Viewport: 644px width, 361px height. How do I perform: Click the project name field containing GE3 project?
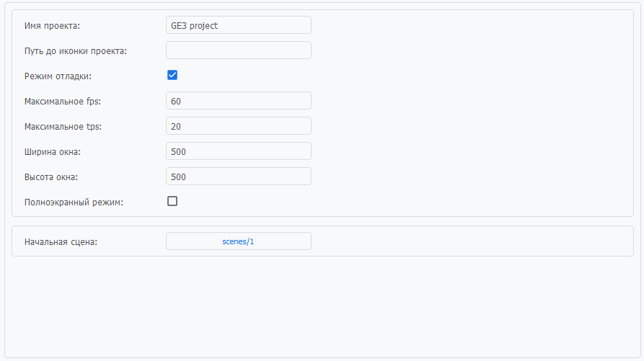pyautogui.click(x=238, y=25)
